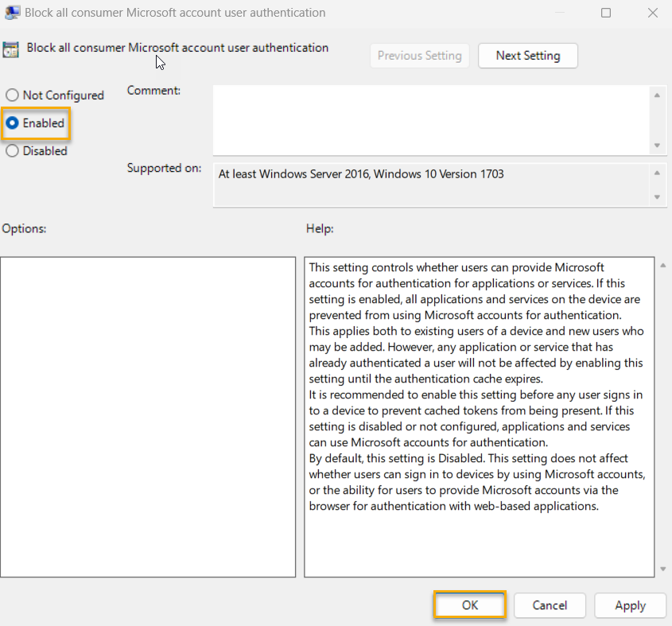Click the Options panel area
Viewport: 672px width, 626px height.
tap(147, 414)
